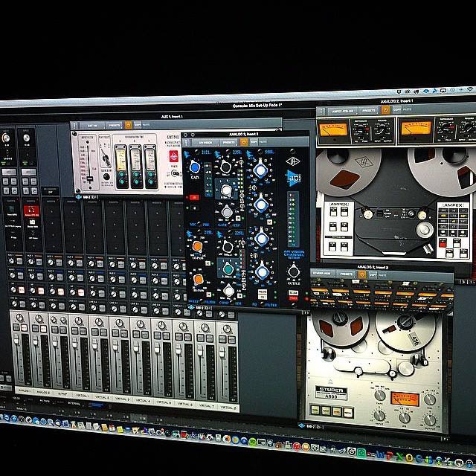
Task: Toggle the red button under API 212L gain
Action: [194, 197]
